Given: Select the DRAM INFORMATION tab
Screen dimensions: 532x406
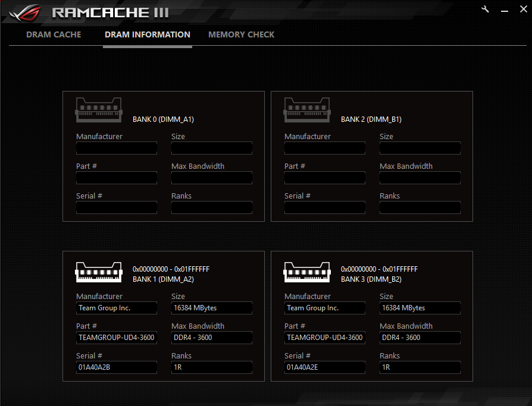Looking at the screenshot, I should [x=148, y=34].
